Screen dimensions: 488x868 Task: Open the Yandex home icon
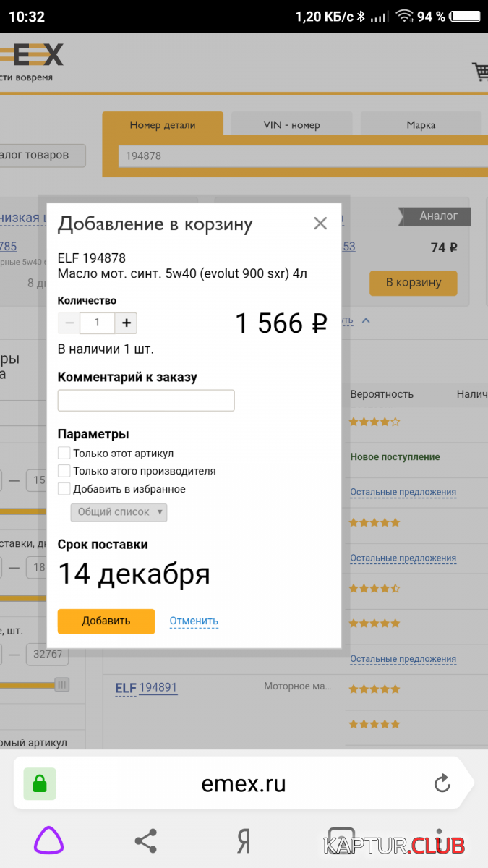[244, 841]
